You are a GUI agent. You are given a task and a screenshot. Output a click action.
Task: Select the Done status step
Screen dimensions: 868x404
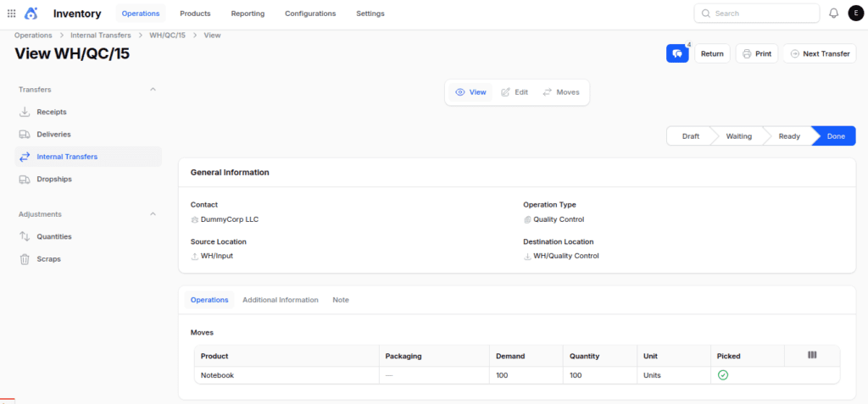tap(836, 136)
